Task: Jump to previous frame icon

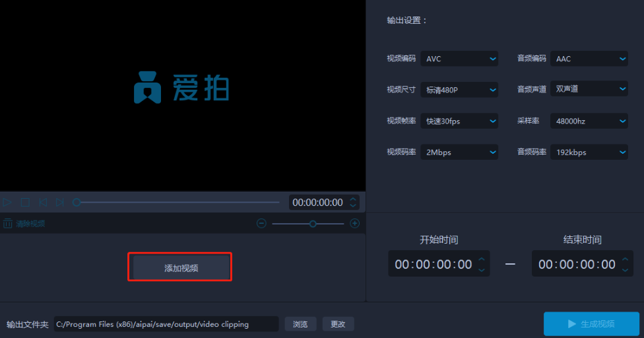Action: click(x=43, y=203)
